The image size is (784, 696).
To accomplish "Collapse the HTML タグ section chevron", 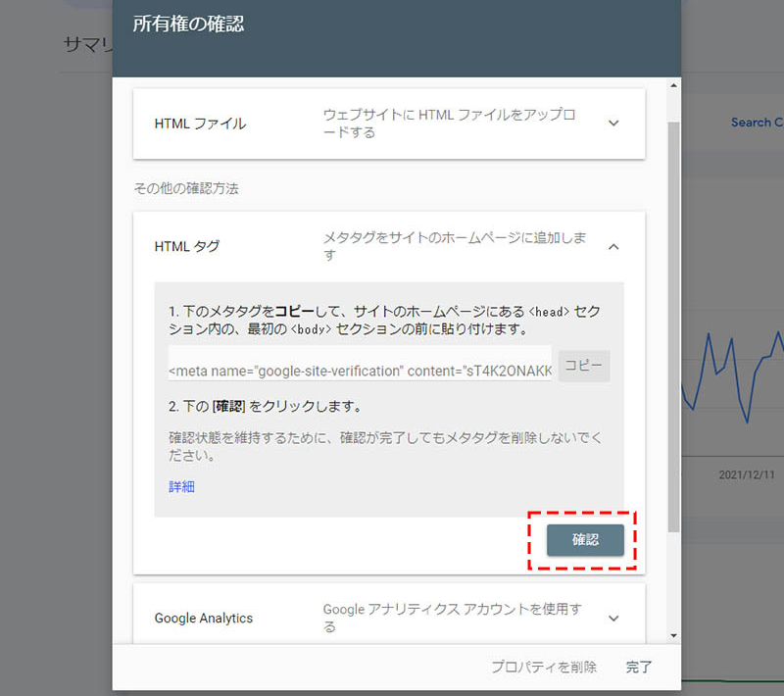I will (x=613, y=247).
